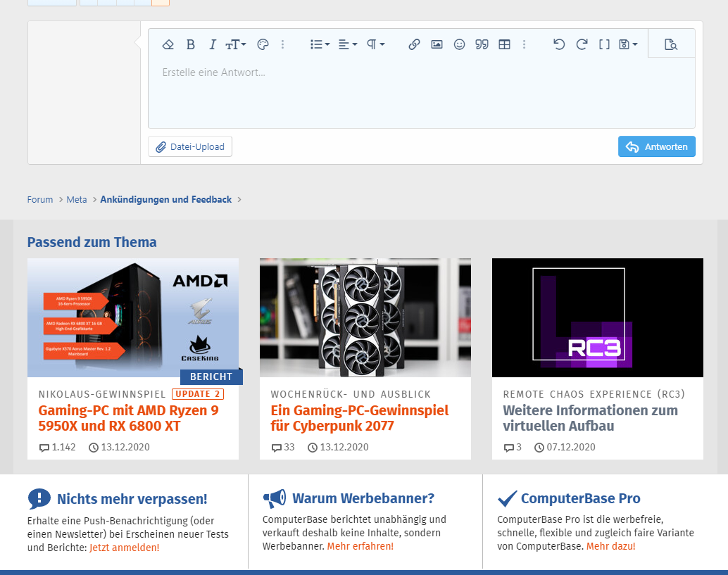Open the text alignment dropdown
728x575 pixels.
[x=348, y=44]
